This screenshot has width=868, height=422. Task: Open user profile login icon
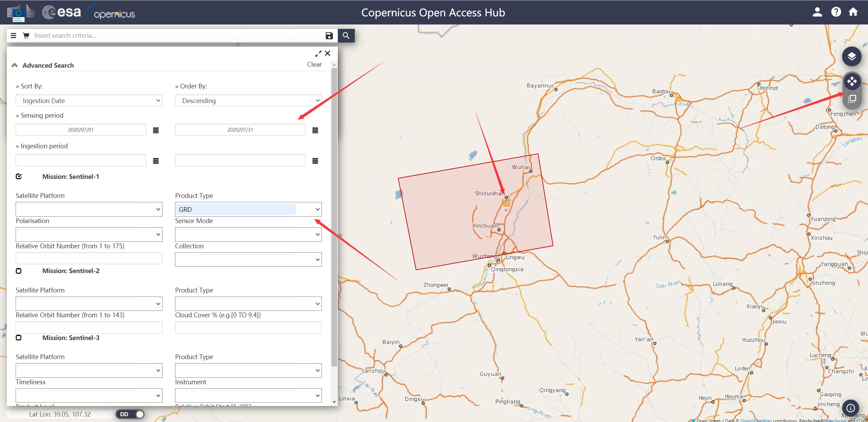[817, 12]
